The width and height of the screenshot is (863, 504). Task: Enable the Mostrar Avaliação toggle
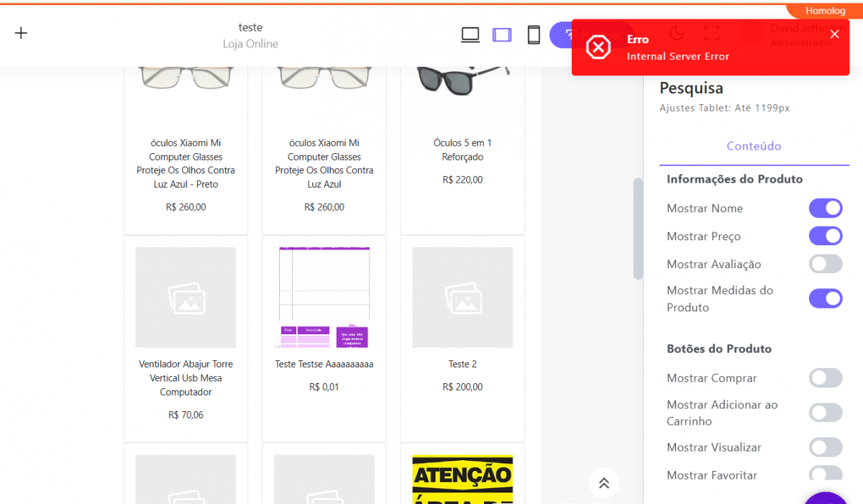click(826, 265)
